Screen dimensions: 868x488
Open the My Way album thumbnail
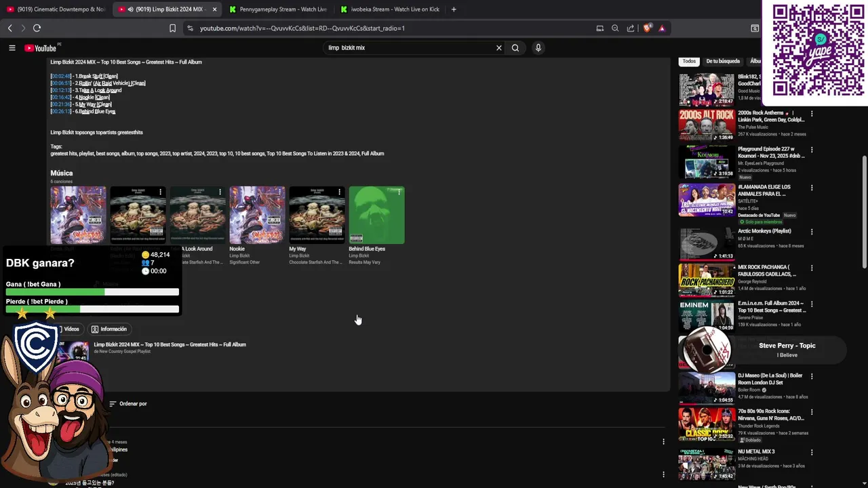click(317, 216)
